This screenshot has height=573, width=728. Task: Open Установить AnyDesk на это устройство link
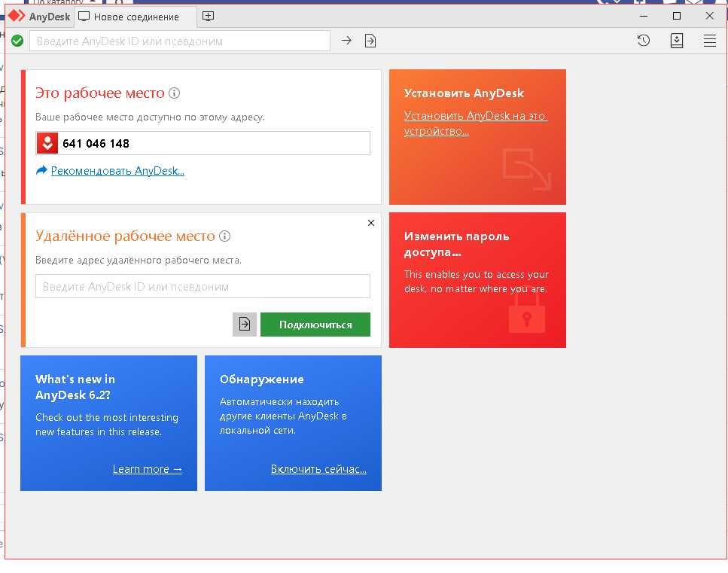coord(476,123)
